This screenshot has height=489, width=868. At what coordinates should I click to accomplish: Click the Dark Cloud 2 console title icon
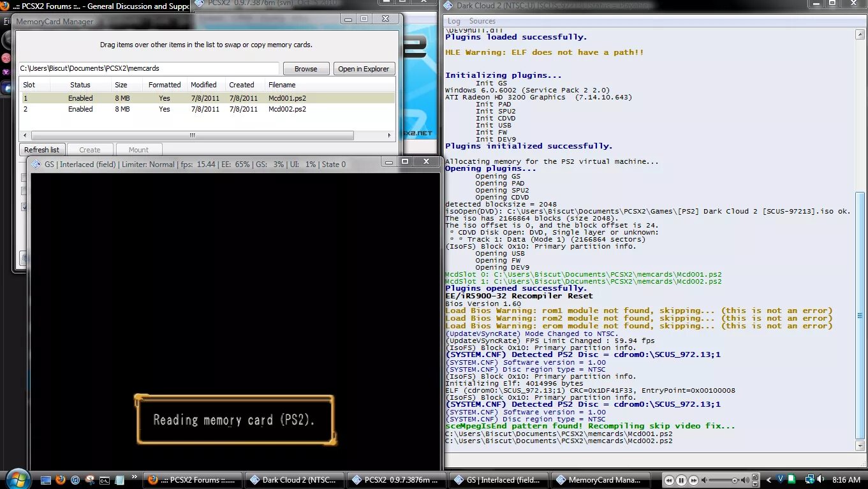450,6
